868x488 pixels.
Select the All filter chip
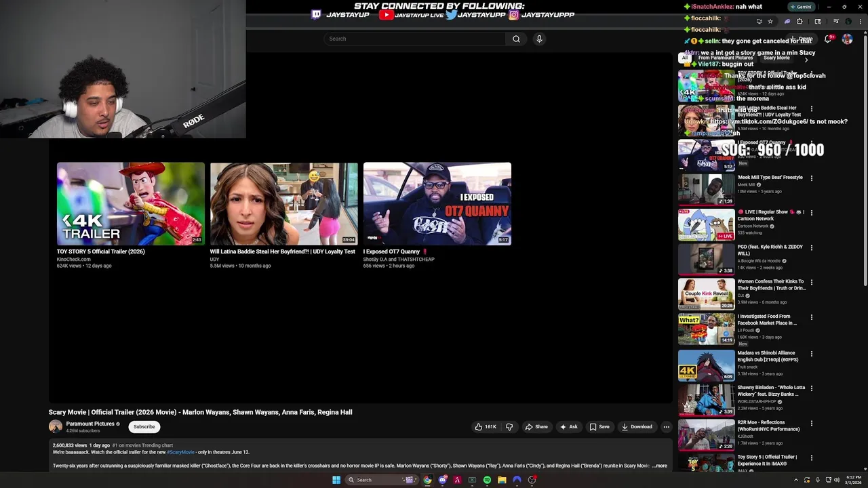685,58
